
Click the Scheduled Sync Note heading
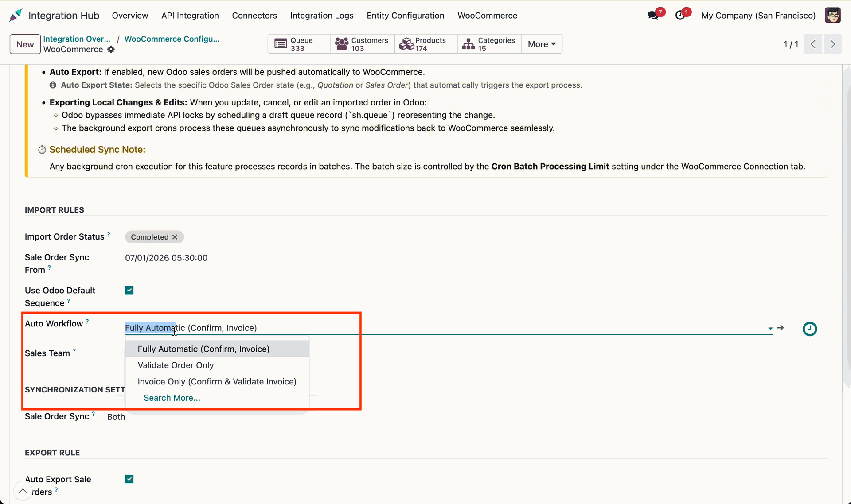click(x=98, y=149)
